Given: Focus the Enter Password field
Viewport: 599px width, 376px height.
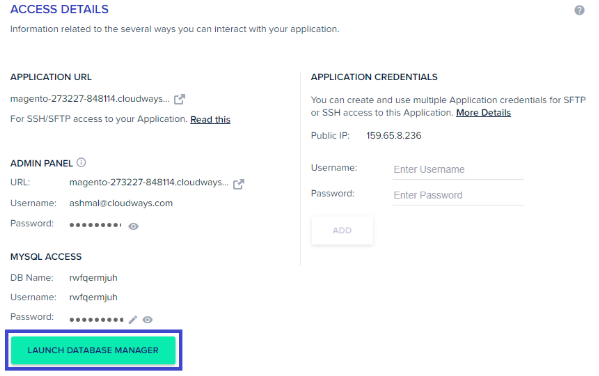Looking at the screenshot, I should pyautogui.click(x=458, y=196).
